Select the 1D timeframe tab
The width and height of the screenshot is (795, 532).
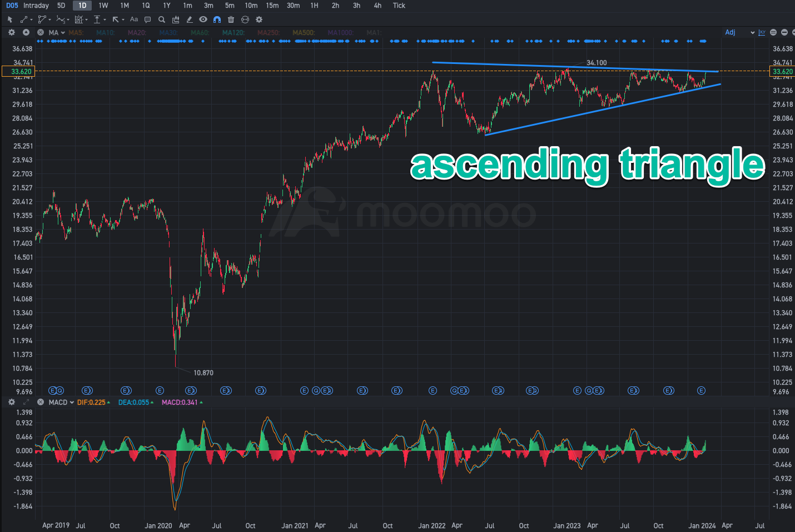82,6
